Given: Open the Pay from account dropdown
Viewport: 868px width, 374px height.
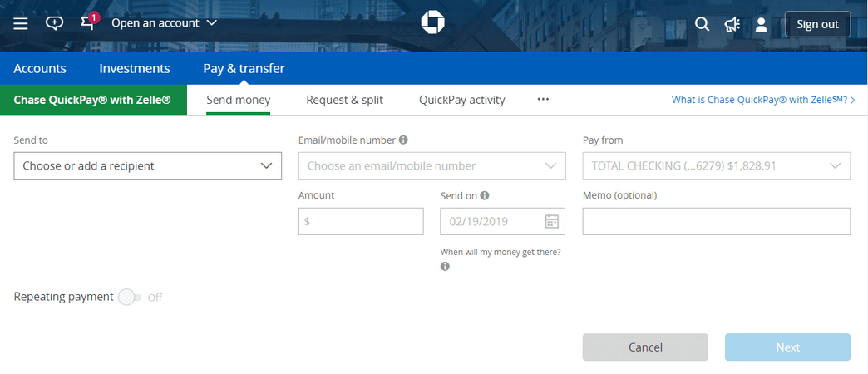Looking at the screenshot, I should [x=717, y=166].
